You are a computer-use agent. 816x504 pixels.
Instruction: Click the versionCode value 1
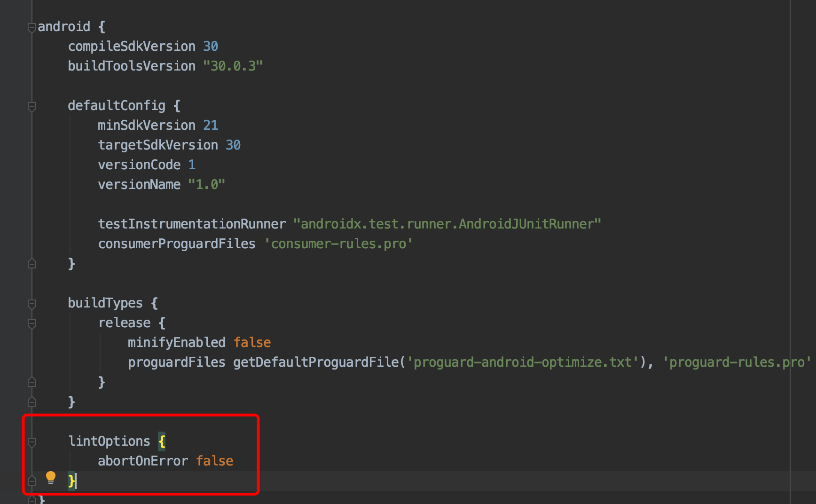point(192,165)
